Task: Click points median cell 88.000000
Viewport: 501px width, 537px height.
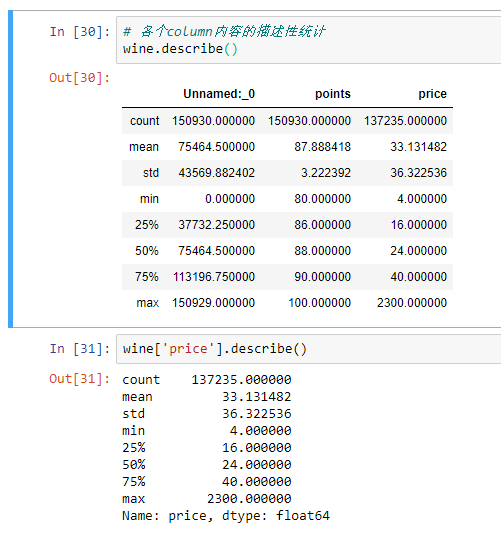Action: click(x=323, y=251)
